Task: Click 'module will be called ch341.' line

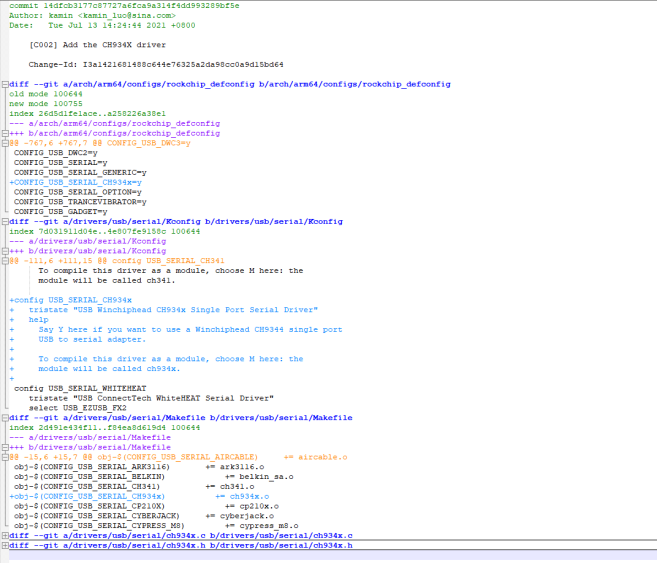Action: coord(107,281)
